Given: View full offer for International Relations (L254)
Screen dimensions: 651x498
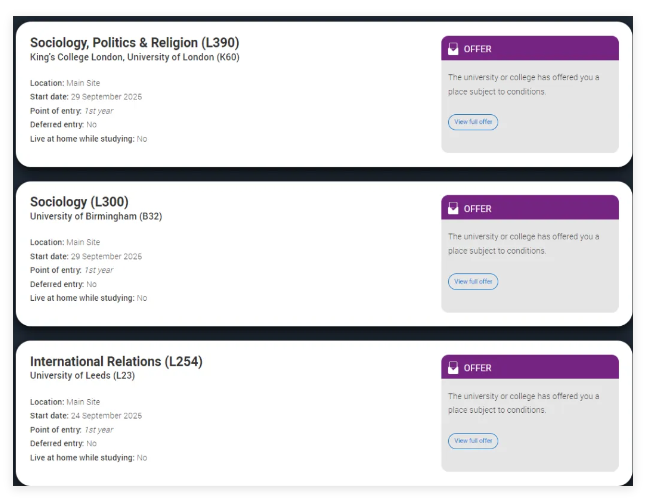Looking at the screenshot, I should pos(473,440).
